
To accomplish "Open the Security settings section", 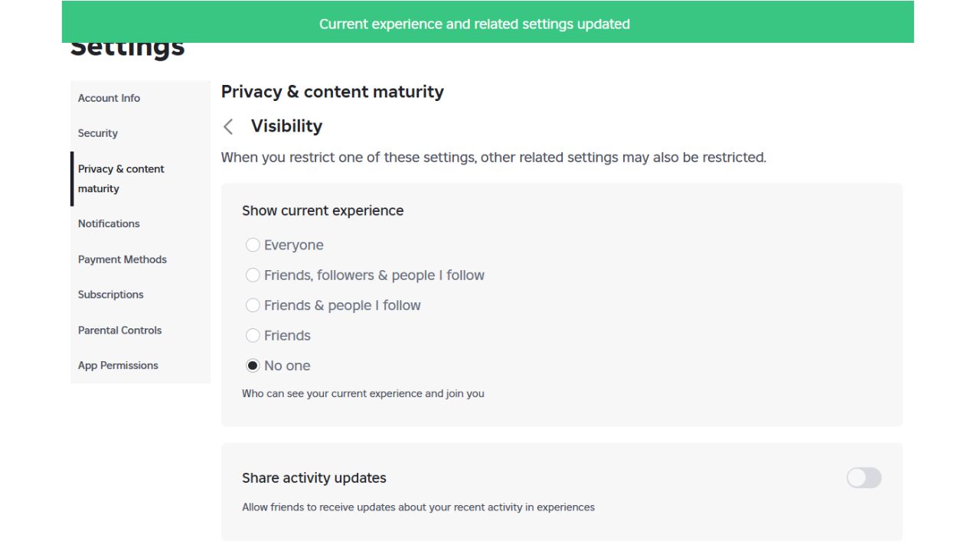I will (x=98, y=133).
